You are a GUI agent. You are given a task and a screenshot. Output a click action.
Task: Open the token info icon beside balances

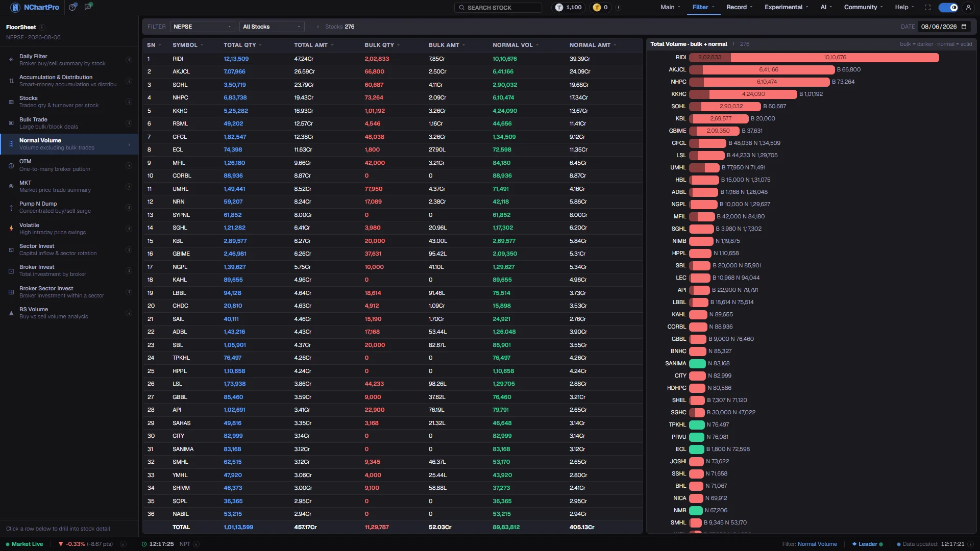click(x=618, y=7)
